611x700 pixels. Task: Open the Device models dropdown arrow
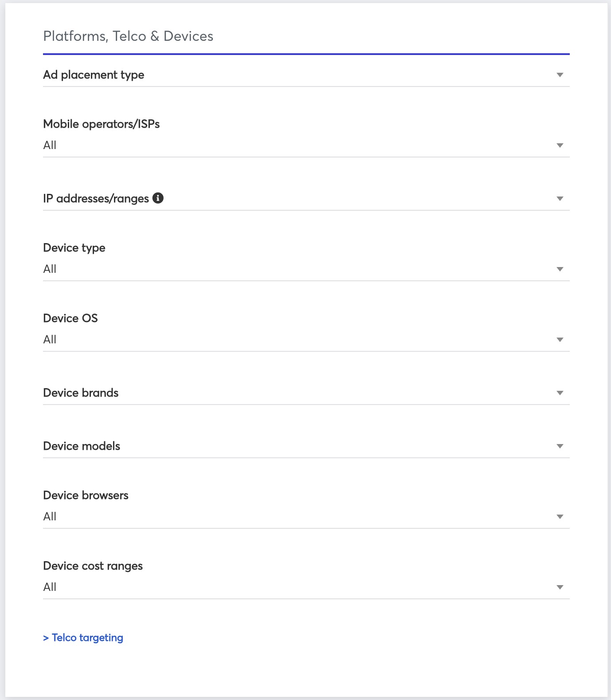click(560, 446)
